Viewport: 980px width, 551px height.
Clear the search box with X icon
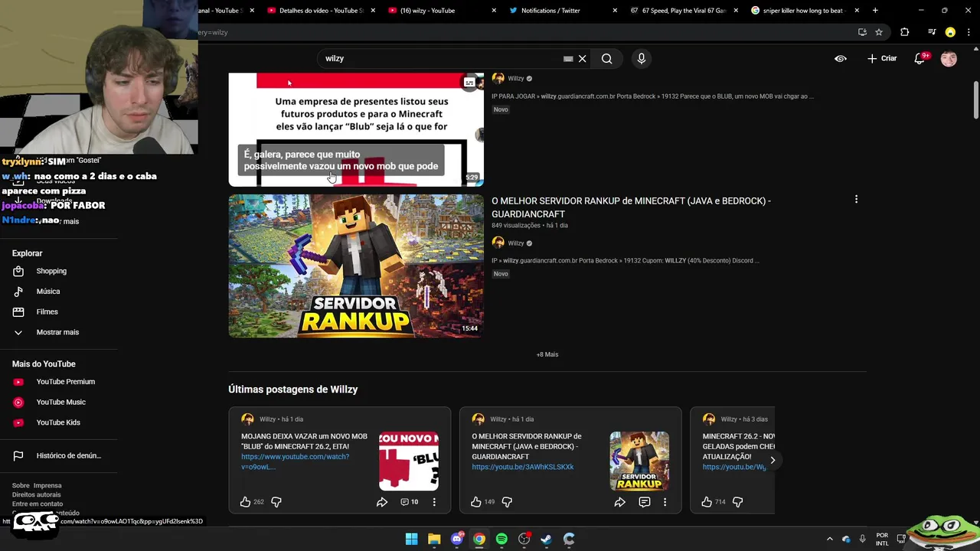[x=582, y=58]
